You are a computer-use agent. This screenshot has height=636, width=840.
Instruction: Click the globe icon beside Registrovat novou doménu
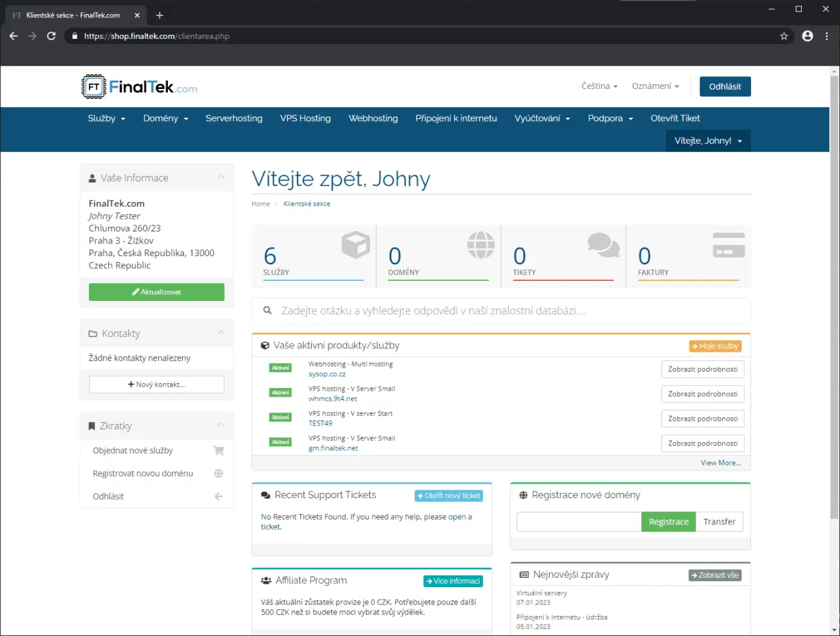tap(218, 473)
